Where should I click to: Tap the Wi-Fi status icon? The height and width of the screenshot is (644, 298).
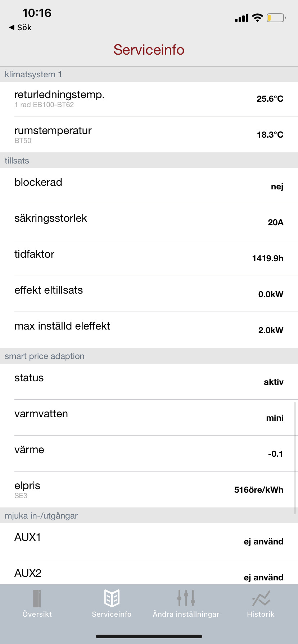257,18
